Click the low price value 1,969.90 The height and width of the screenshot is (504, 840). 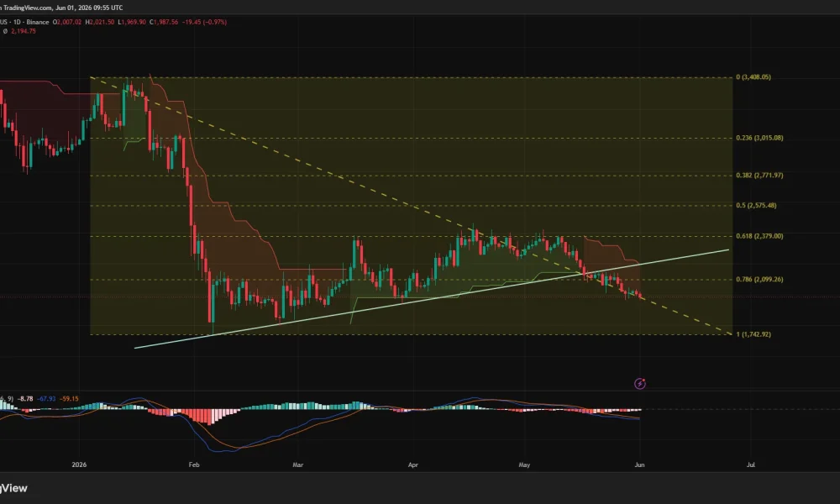point(132,23)
